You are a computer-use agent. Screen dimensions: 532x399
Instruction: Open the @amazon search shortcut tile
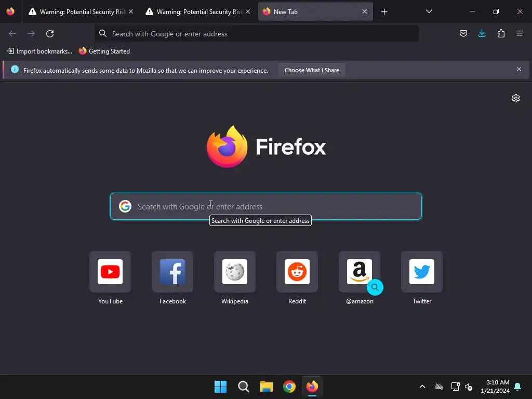360,272
